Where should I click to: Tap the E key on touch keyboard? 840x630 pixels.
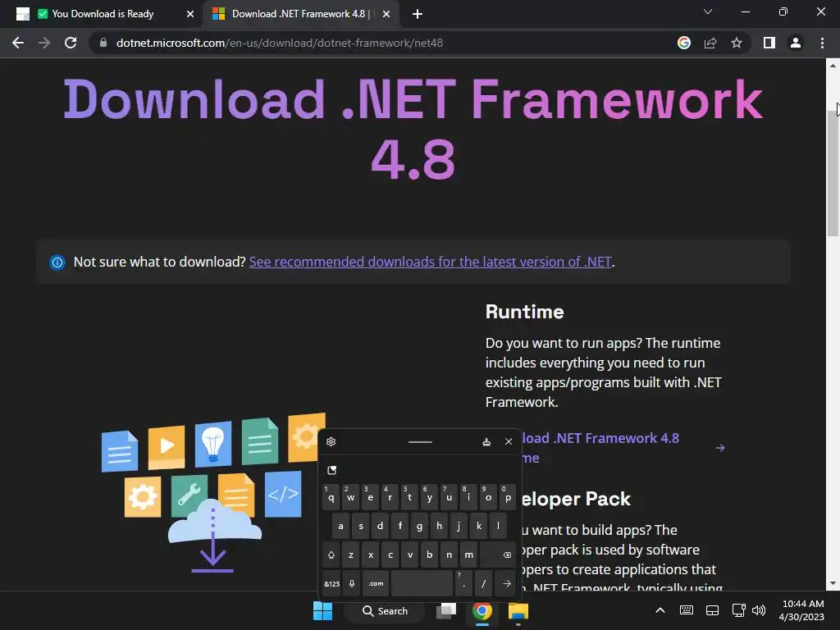370,497
